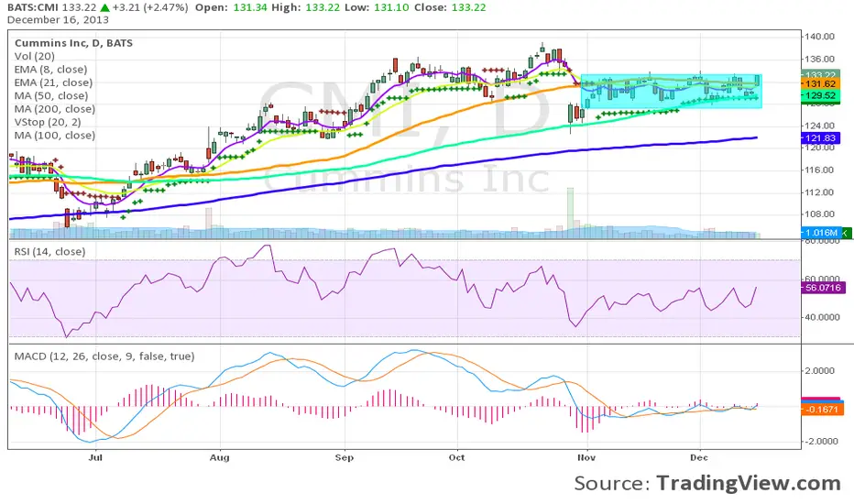Viewport: 854px width, 504px height.
Task: Click the Sep label on time axis
Action: (x=345, y=457)
